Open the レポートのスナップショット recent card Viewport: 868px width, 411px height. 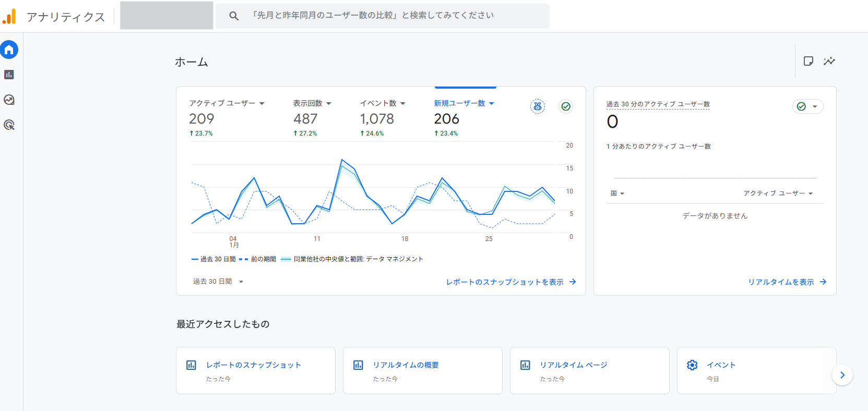[256, 371]
